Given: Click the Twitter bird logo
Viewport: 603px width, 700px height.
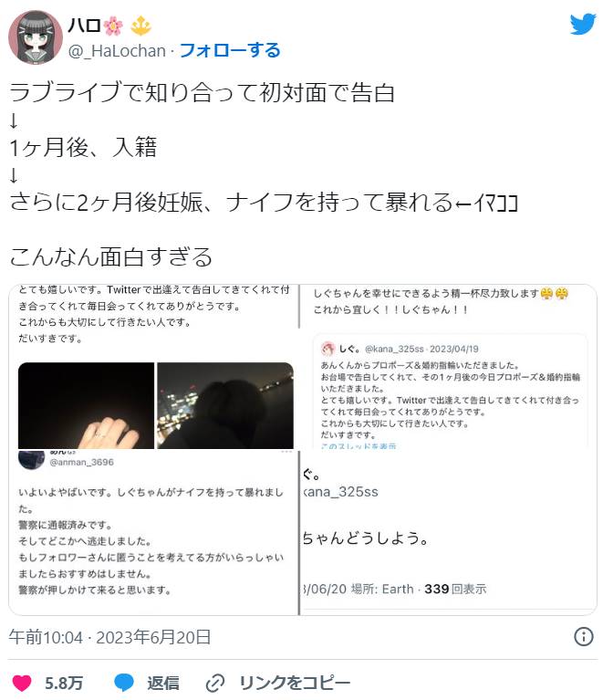Looking at the screenshot, I should click(583, 24).
